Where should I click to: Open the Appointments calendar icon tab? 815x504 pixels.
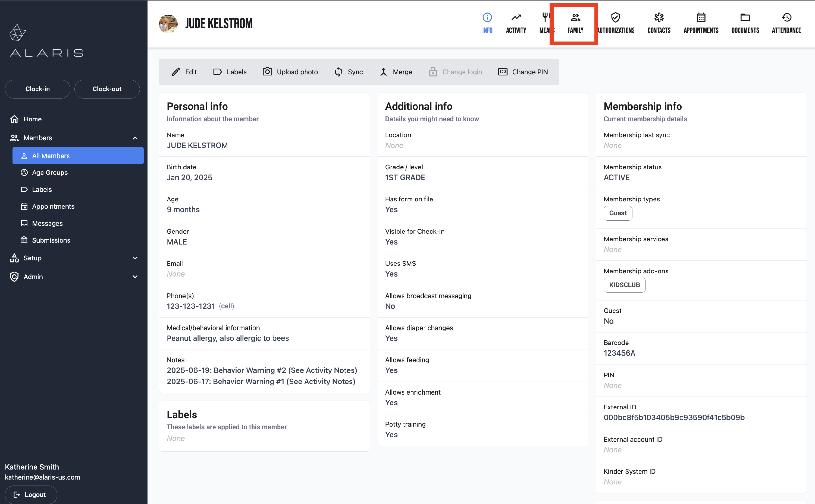pos(701,17)
